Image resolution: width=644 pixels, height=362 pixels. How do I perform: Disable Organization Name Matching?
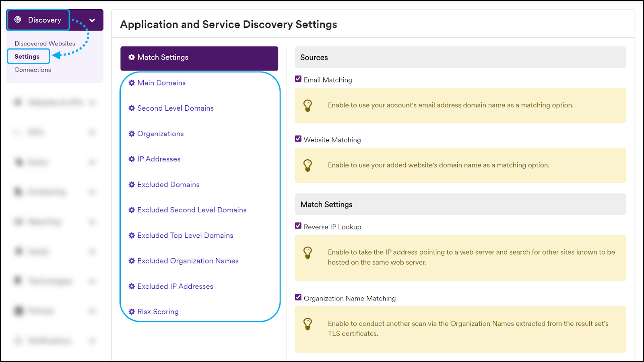298,297
